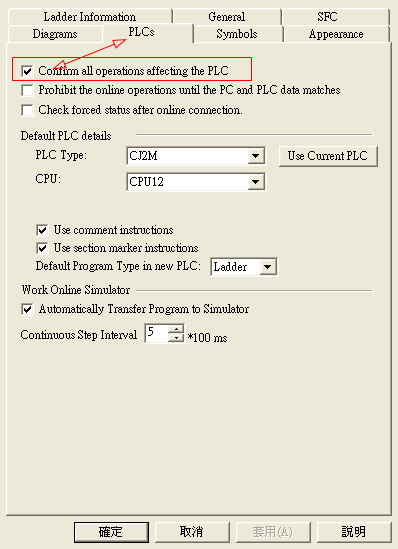Screen dimensions: 398x549
Task: Uncheck Confirm all operations affecting the PLC
Action: 27,71
